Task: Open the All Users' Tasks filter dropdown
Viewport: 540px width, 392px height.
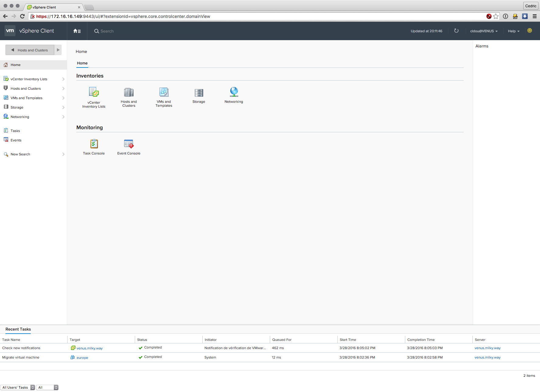Action: coord(18,387)
